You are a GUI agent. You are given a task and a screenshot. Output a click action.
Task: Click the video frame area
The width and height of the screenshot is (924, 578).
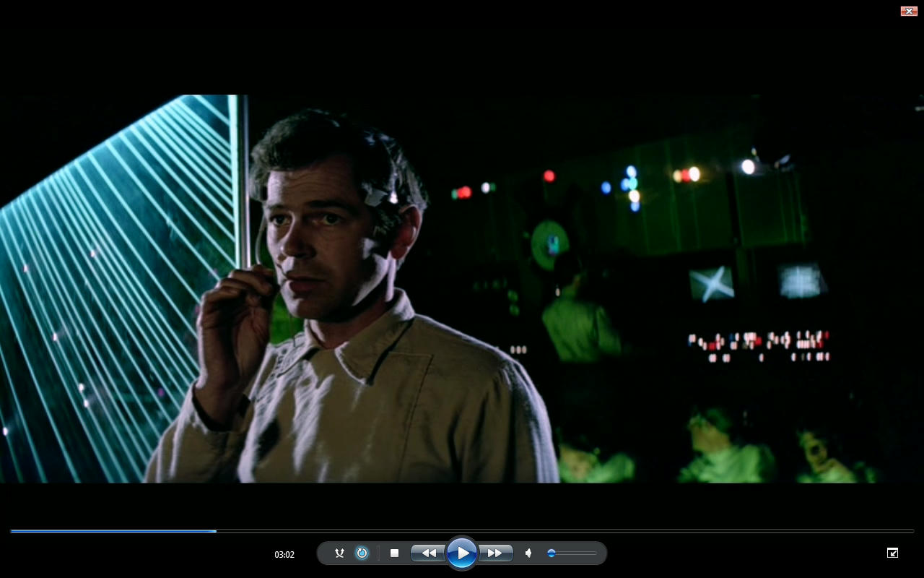[x=462, y=288]
